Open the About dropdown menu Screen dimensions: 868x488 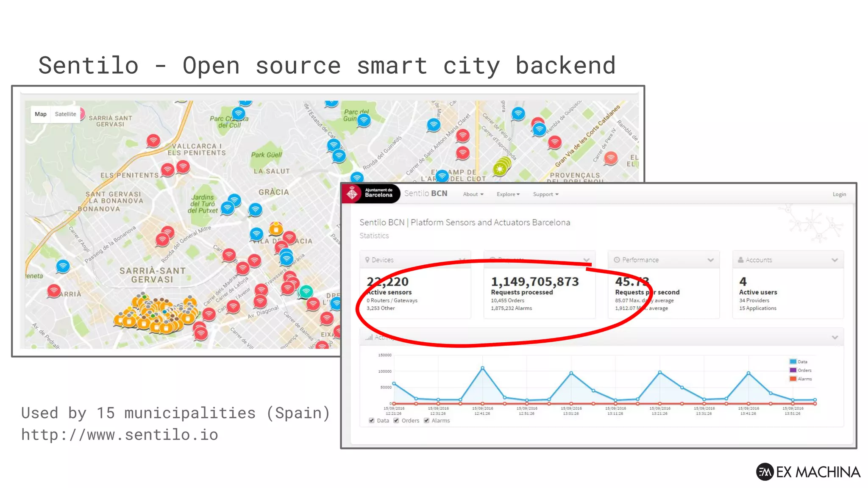pyautogui.click(x=473, y=194)
